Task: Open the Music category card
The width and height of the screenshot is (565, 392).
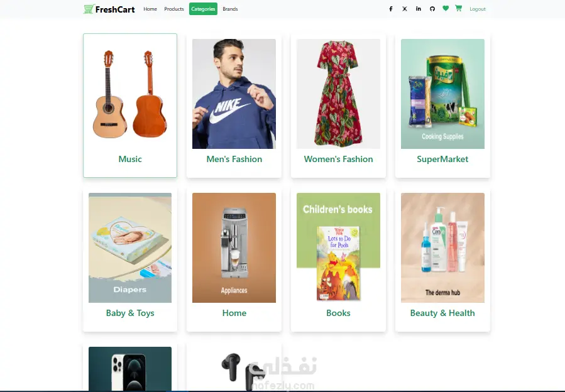Action: tap(130, 105)
